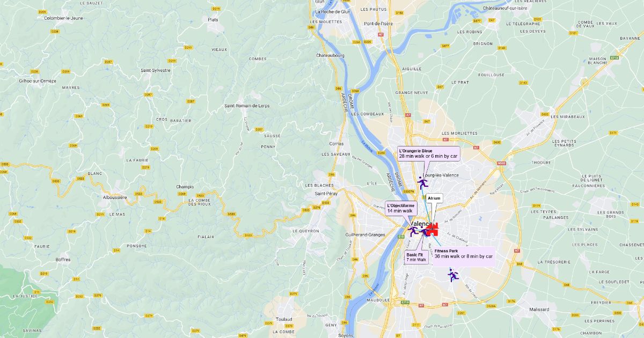
Task: Click the Chateaubourg town label
Action: click(x=330, y=55)
